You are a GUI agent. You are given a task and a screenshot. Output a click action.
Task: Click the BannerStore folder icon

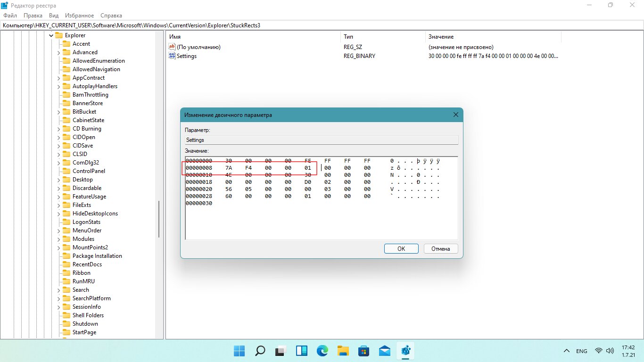[66, 103]
